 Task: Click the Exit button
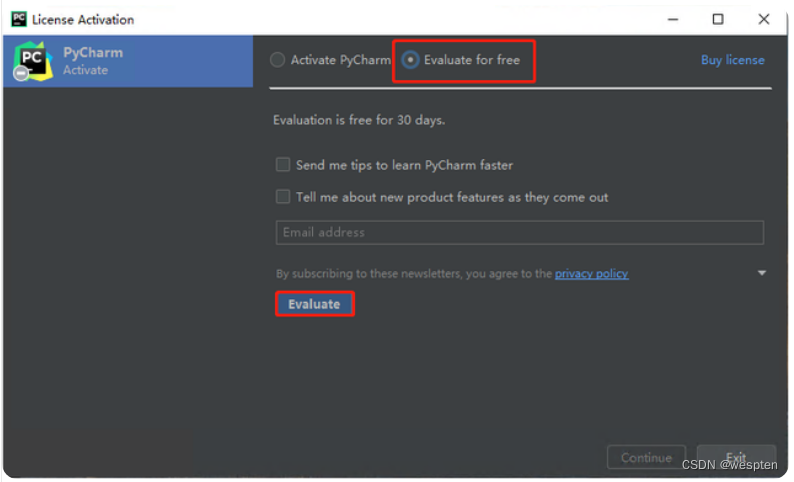pyautogui.click(x=736, y=457)
